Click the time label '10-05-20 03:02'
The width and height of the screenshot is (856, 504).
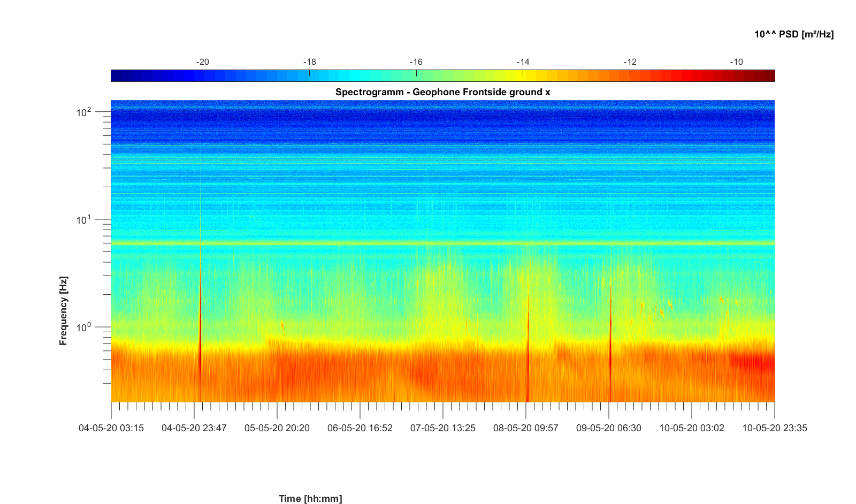(692, 428)
